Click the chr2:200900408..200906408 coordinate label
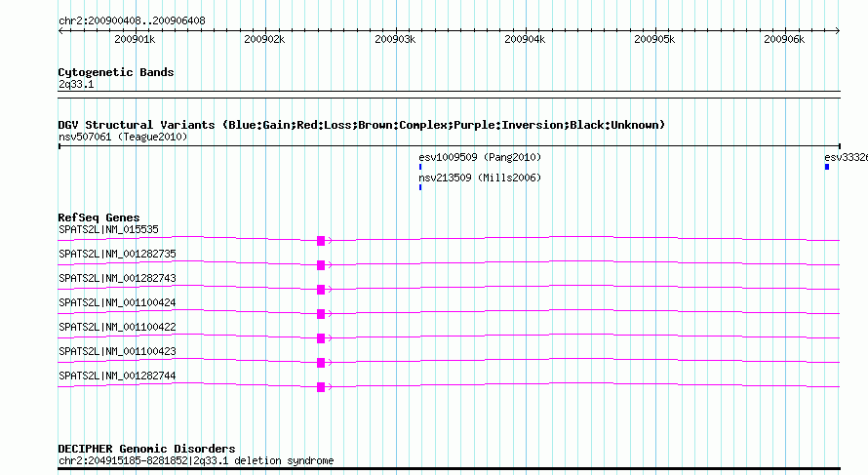868x475 pixels. tap(132, 20)
